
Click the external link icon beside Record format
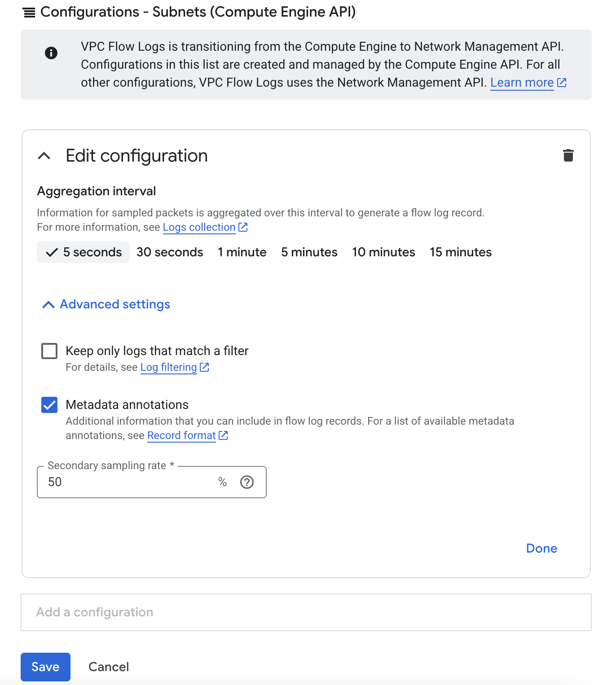point(223,435)
